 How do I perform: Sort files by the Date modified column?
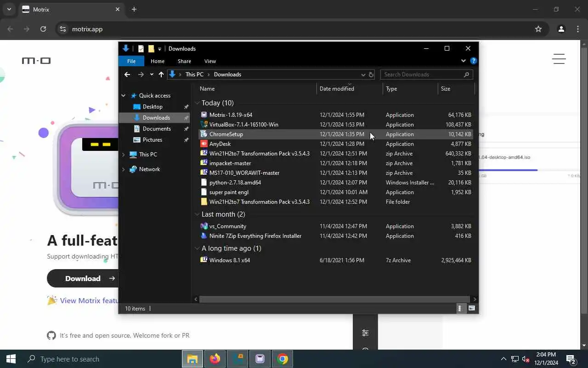tap(350, 89)
